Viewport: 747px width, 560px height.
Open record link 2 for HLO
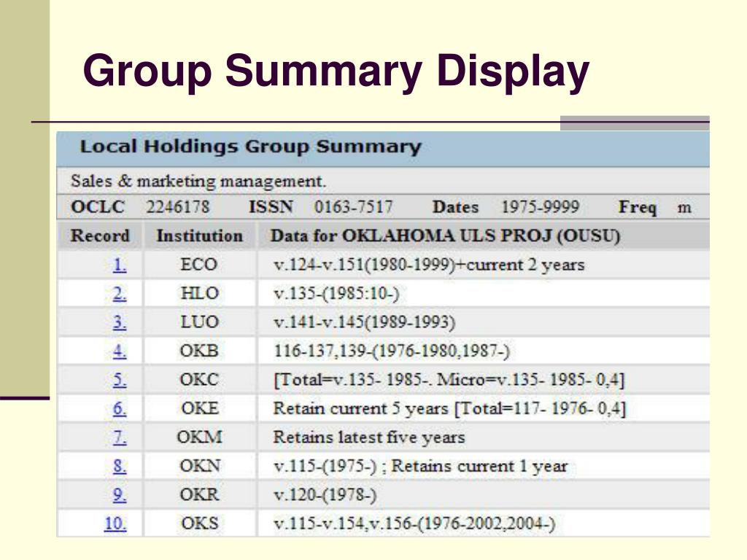pos(120,294)
